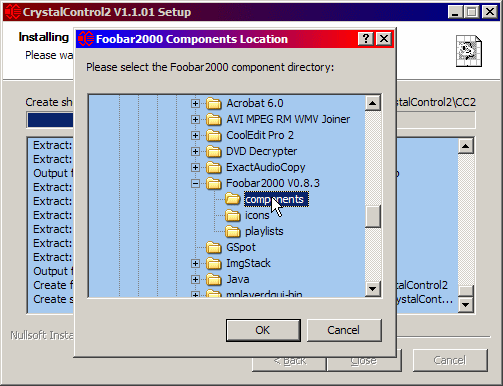Expand the ImgStack tree node
The width and height of the screenshot is (503, 386).
196,263
